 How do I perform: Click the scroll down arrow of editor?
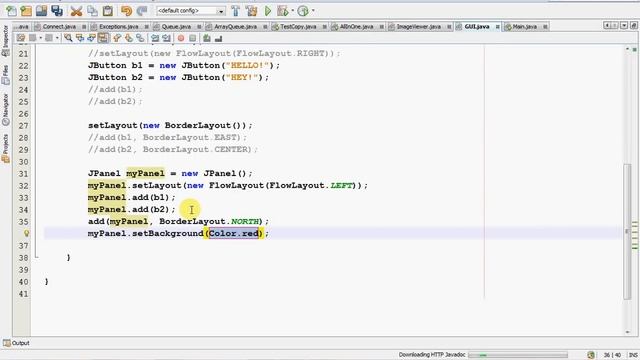click(627, 332)
